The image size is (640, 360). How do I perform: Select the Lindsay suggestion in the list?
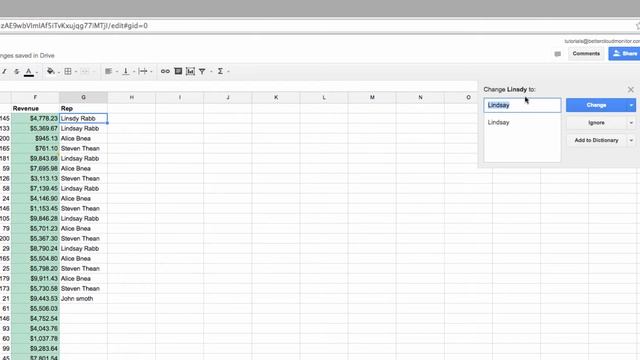[x=498, y=122]
